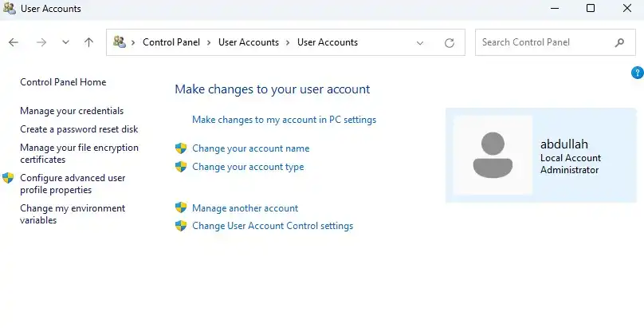The image size is (644, 328).
Task: Go back using the back arrow
Action: coord(14,42)
